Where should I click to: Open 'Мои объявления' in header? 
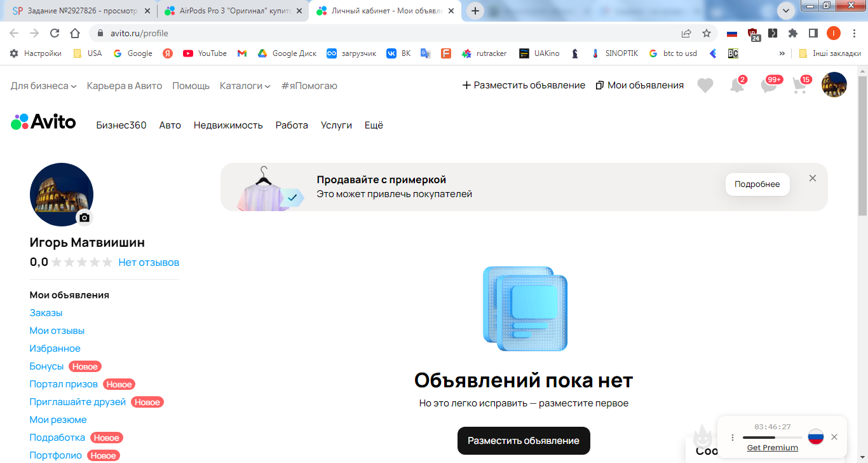click(640, 85)
